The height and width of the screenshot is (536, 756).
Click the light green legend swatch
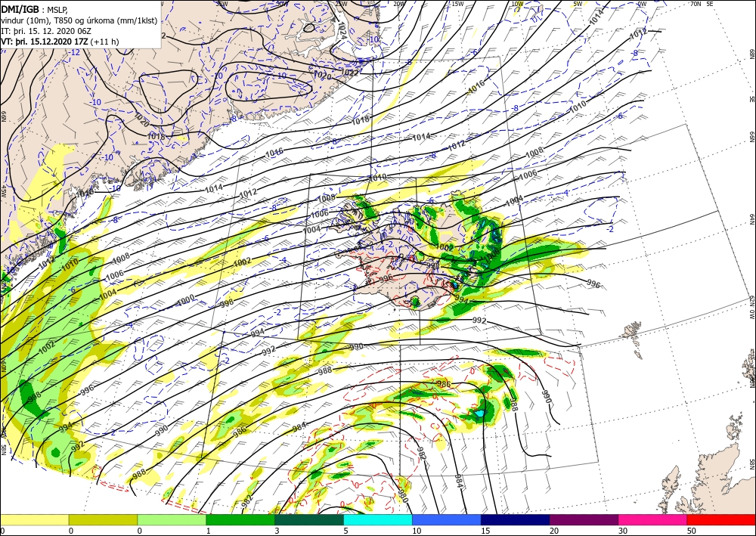172,519
